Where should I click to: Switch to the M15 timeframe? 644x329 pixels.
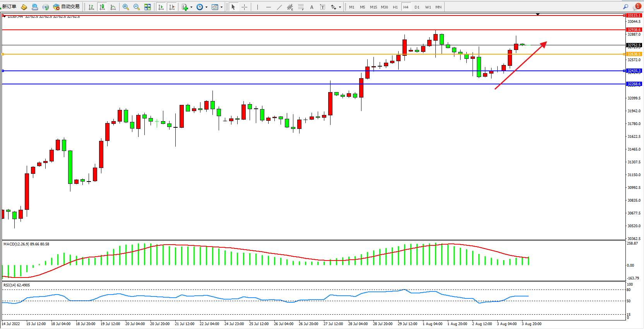click(x=373, y=7)
